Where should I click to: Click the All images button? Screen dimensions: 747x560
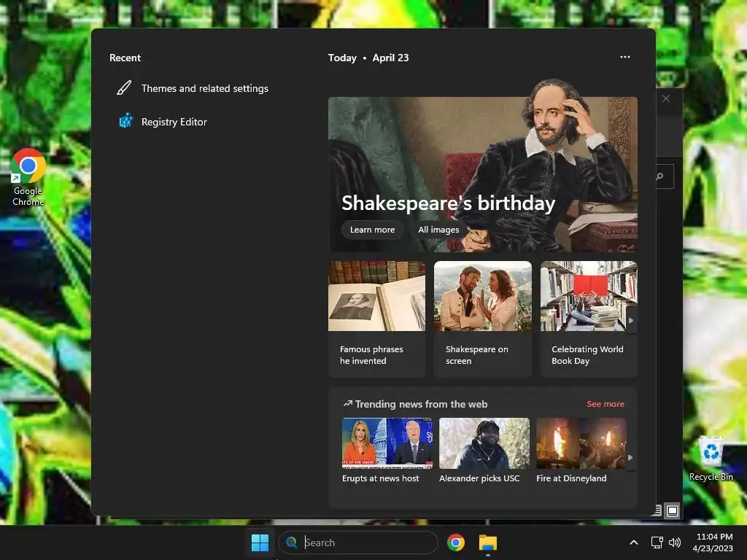pos(438,230)
